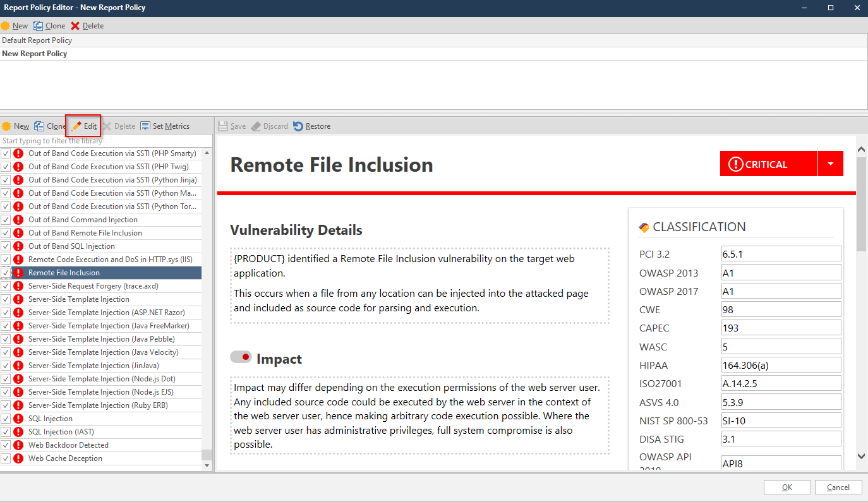
Task: Click the HIPAA value field
Action: 781,365
